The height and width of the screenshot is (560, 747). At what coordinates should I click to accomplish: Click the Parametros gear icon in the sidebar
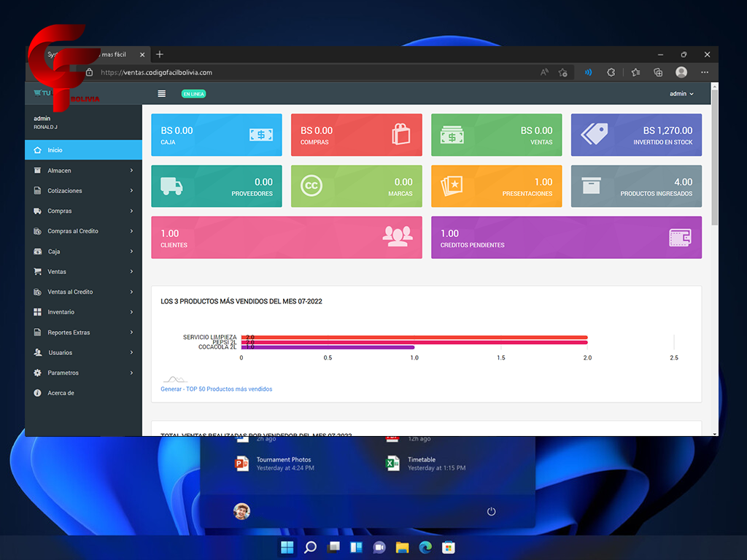(36, 373)
